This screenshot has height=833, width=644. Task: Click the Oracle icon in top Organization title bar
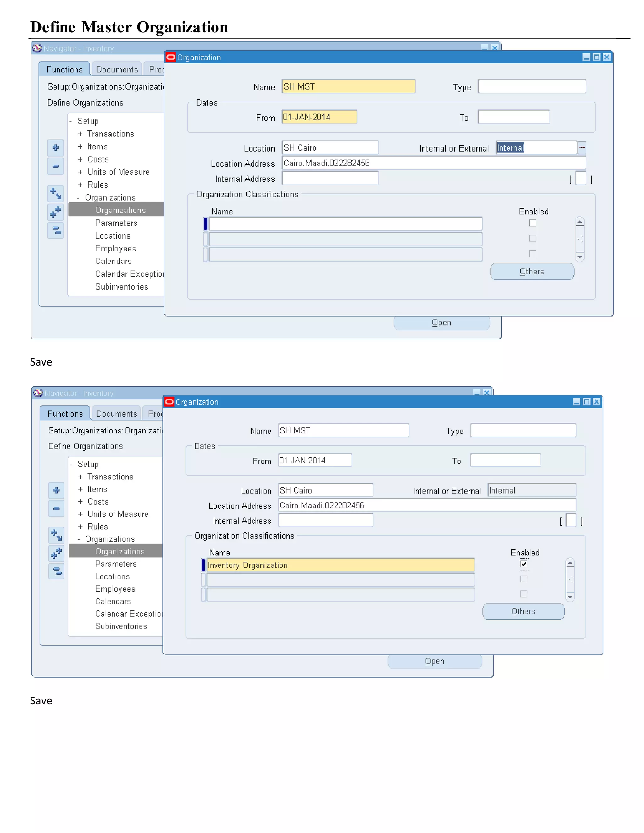(171, 57)
